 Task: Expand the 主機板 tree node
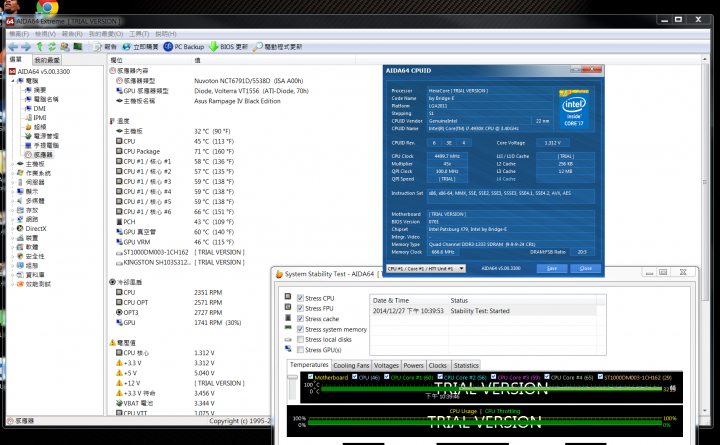[x=13, y=164]
